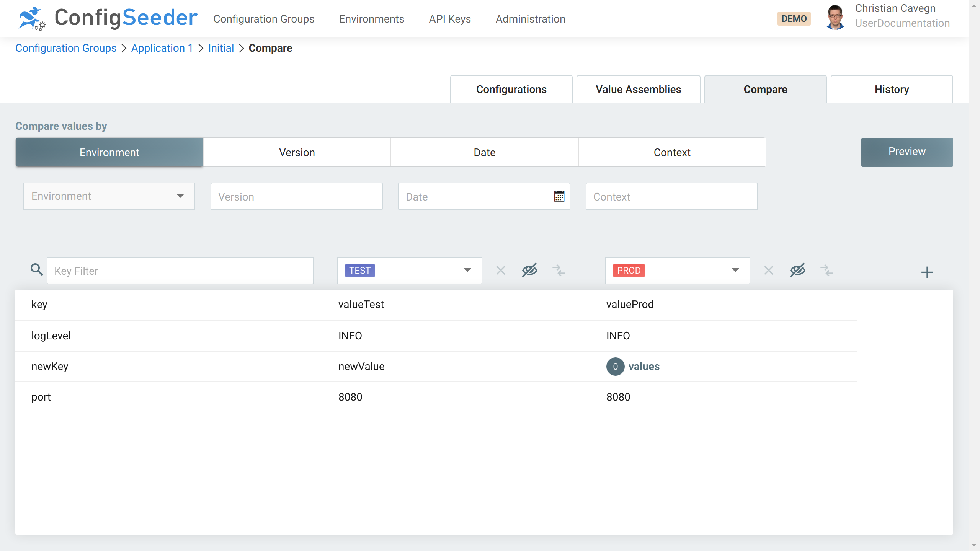980x551 pixels.
Task: Remove the TEST comparison column
Action: 500,271
